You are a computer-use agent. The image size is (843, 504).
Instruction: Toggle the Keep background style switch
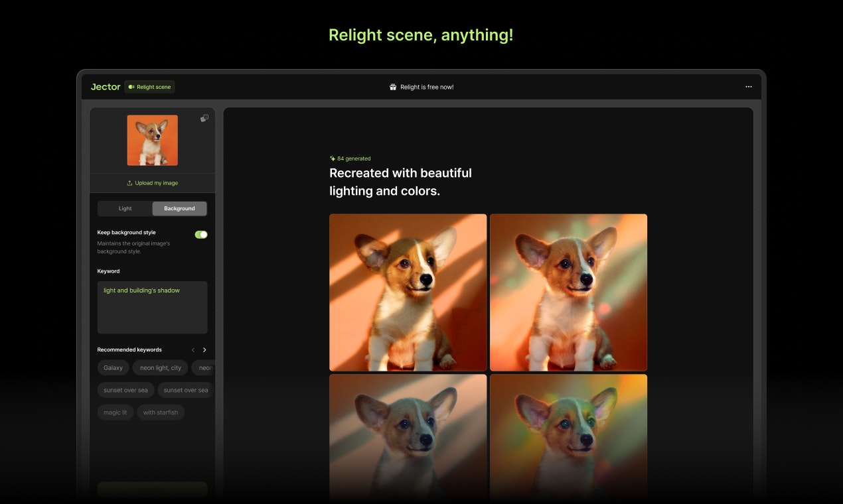(201, 234)
